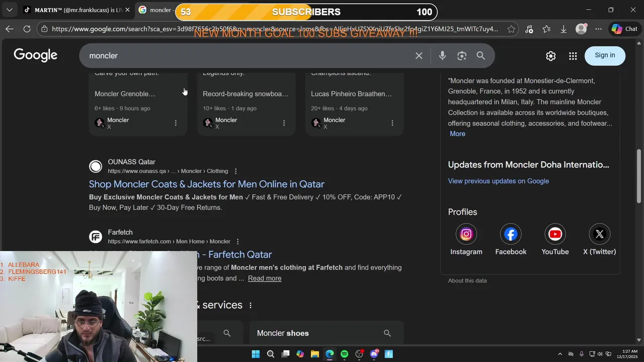
Task: Open the Google apps grid
Action: (x=573, y=56)
